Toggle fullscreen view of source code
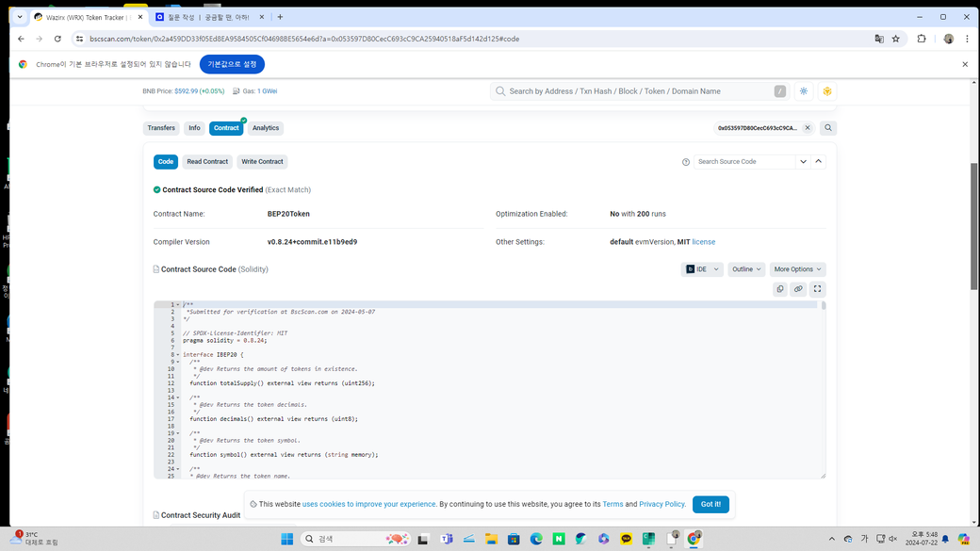The image size is (980, 551). 817,289
